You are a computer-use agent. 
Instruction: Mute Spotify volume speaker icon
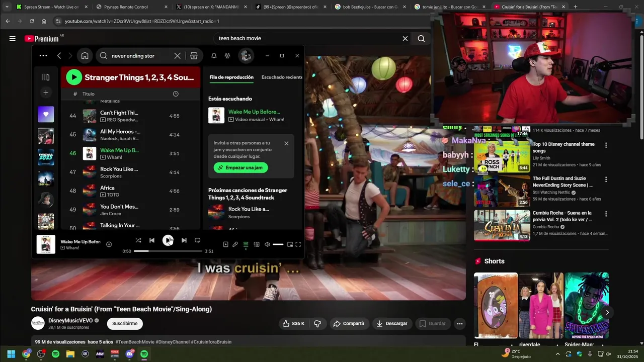(267, 244)
